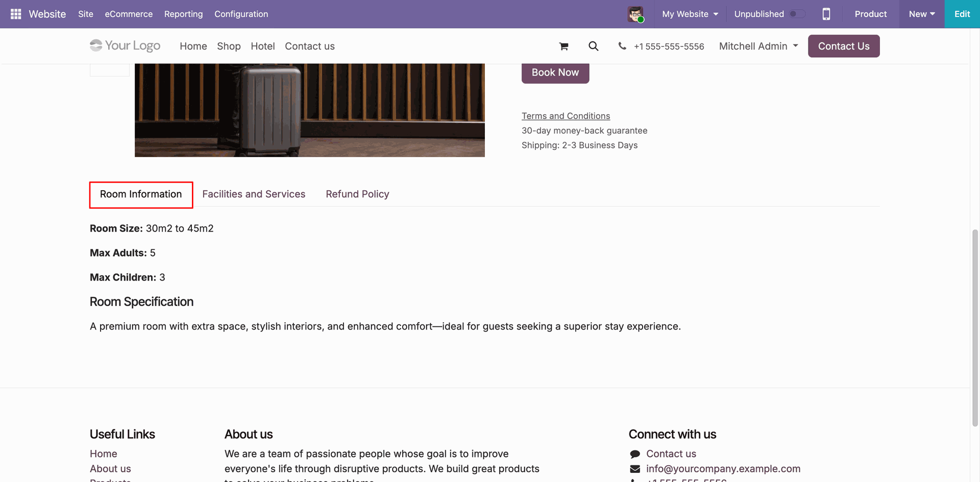Viewport: 980px width, 482px height.
Task: Open the apps grid menu icon
Action: 16,14
